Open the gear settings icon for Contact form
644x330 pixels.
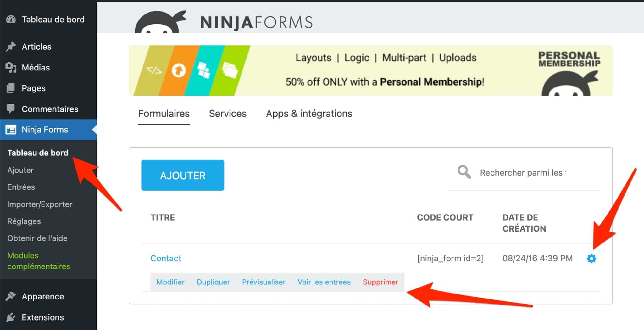[x=591, y=259]
